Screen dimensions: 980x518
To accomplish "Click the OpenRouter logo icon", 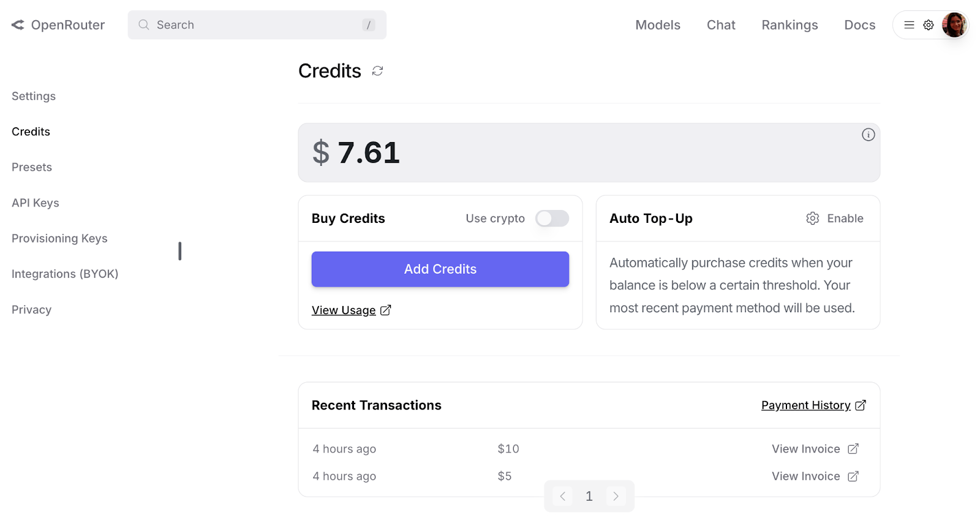I will pyautogui.click(x=18, y=25).
